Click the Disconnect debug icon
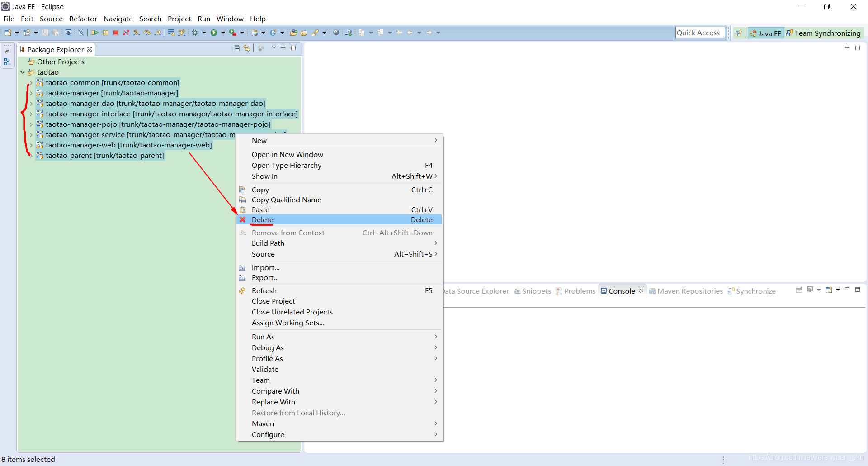 tap(126, 33)
